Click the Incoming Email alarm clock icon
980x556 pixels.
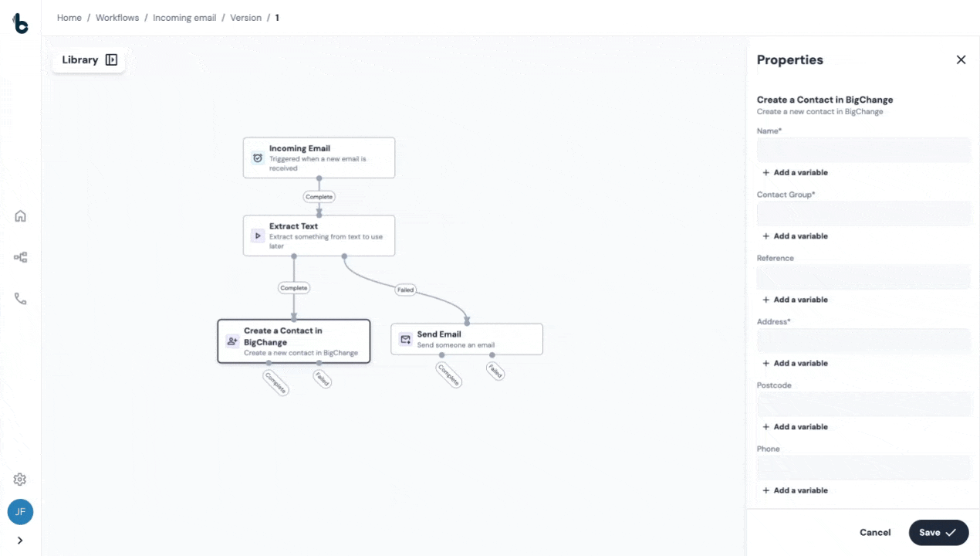pos(258,158)
